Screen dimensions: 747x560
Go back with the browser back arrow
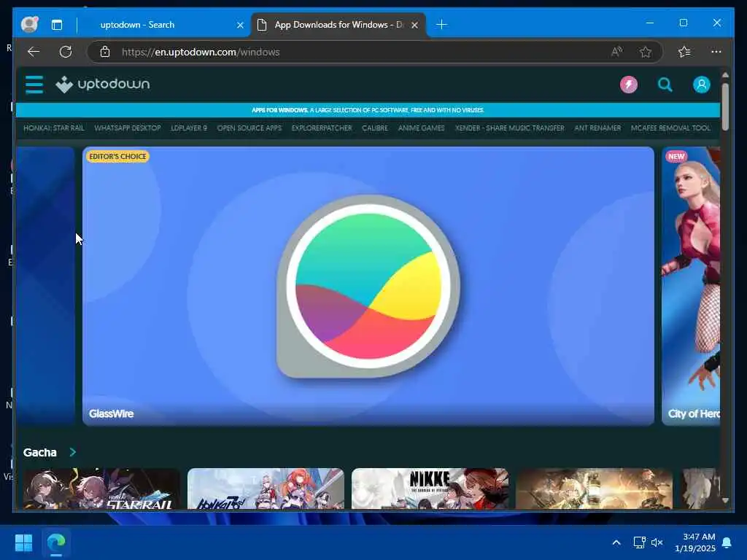(x=34, y=52)
